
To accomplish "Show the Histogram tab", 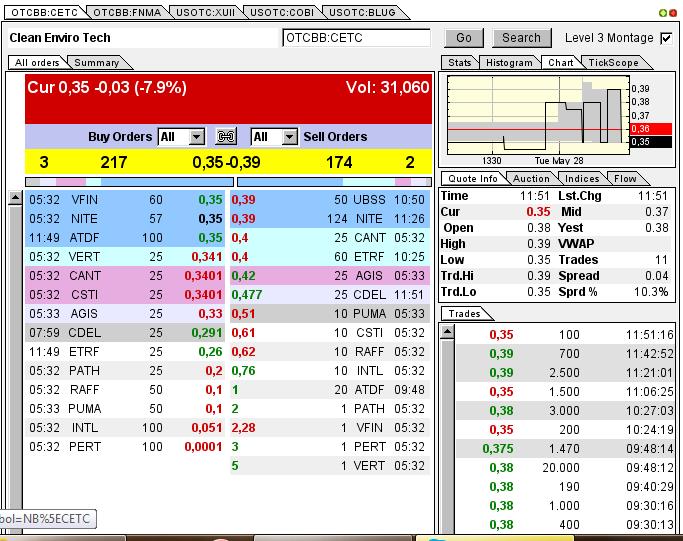I will point(509,63).
